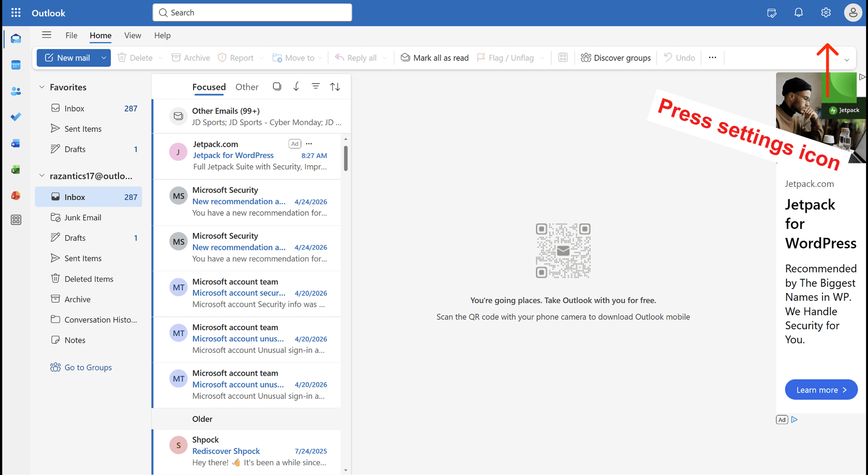Open the app launcher waffle grid

16,13
